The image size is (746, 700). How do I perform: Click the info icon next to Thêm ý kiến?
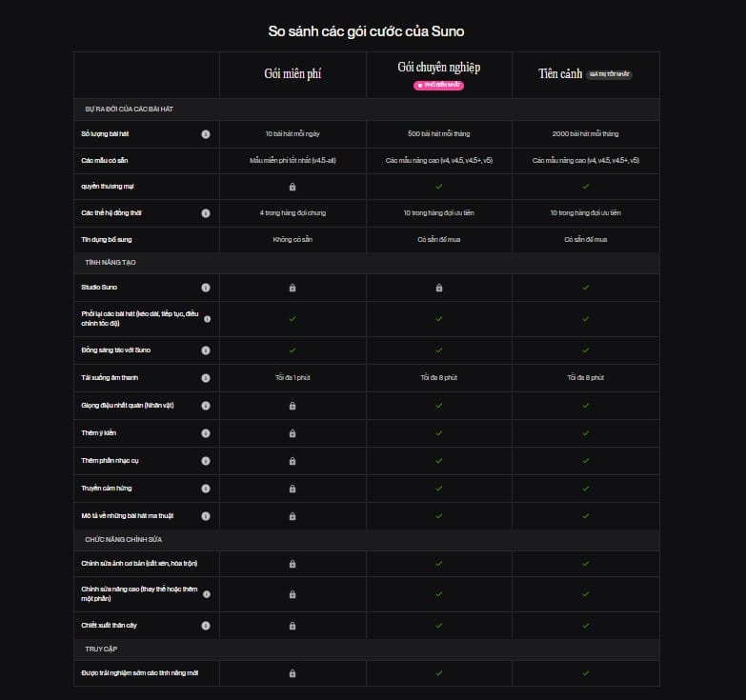pyautogui.click(x=206, y=433)
